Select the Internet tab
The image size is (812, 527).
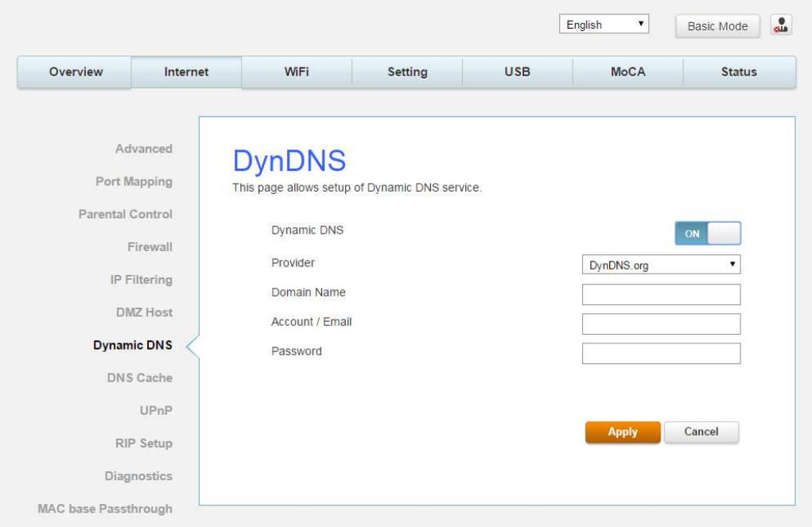[186, 72]
